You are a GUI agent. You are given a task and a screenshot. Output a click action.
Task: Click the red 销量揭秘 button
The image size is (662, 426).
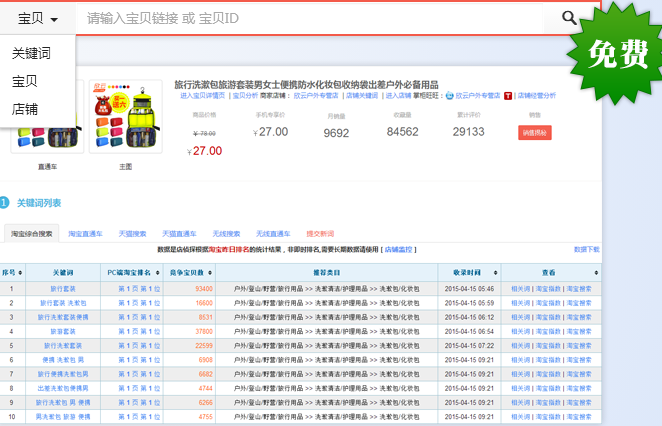535,132
